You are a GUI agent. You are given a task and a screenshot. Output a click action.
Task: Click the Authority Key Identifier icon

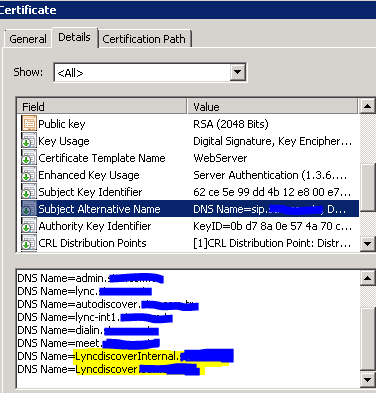(29, 226)
